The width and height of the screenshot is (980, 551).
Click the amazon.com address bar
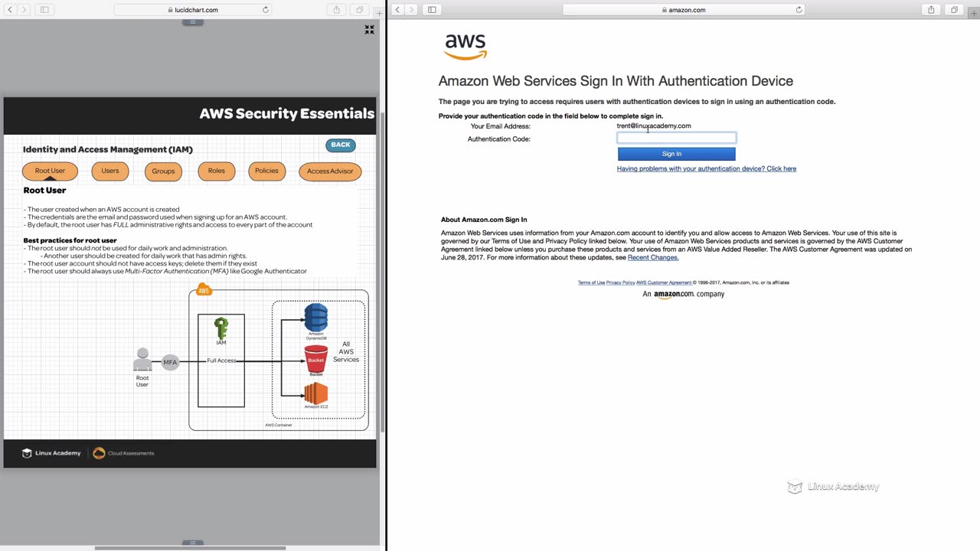[x=683, y=10]
